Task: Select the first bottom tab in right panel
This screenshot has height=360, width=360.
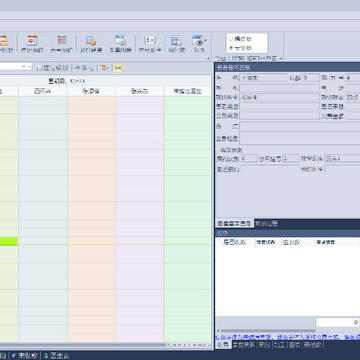Action: click(x=223, y=345)
